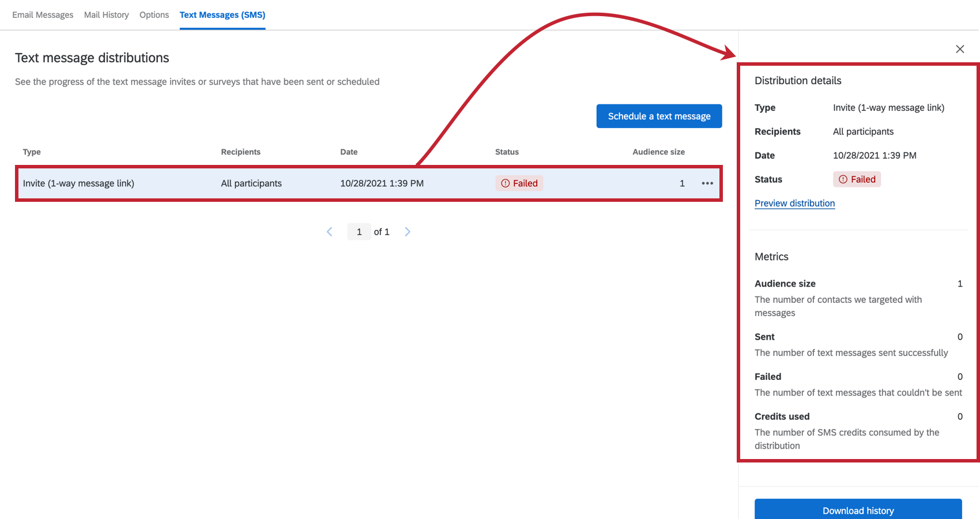Select the Options tab
The width and height of the screenshot is (980, 519).
point(153,14)
